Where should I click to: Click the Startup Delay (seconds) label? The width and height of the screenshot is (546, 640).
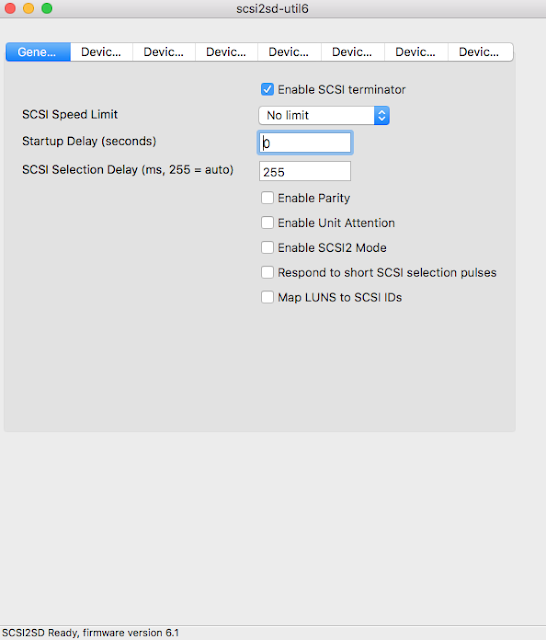[89, 141]
